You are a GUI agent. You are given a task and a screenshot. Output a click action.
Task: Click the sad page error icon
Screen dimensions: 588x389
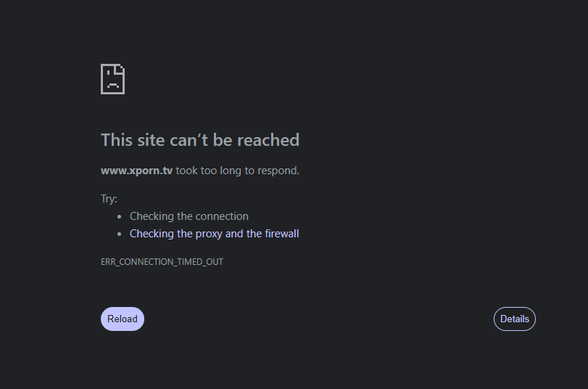click(113, 79)
